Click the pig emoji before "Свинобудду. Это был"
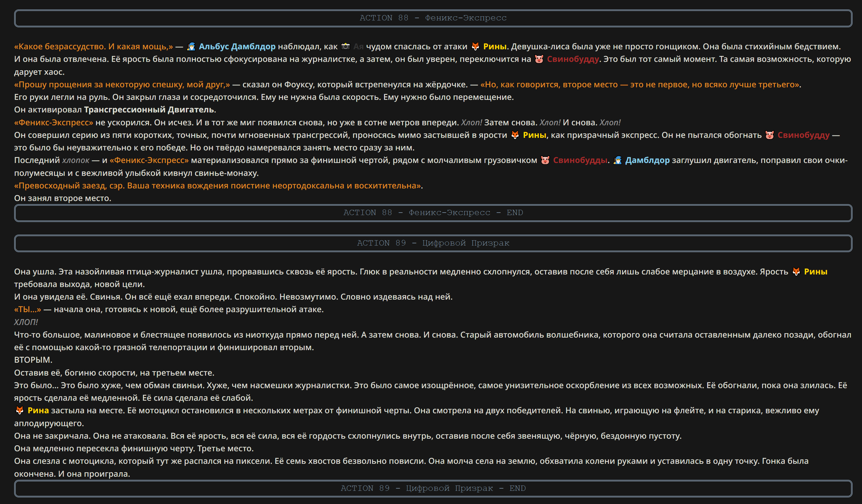 click(x=539, y=59)
